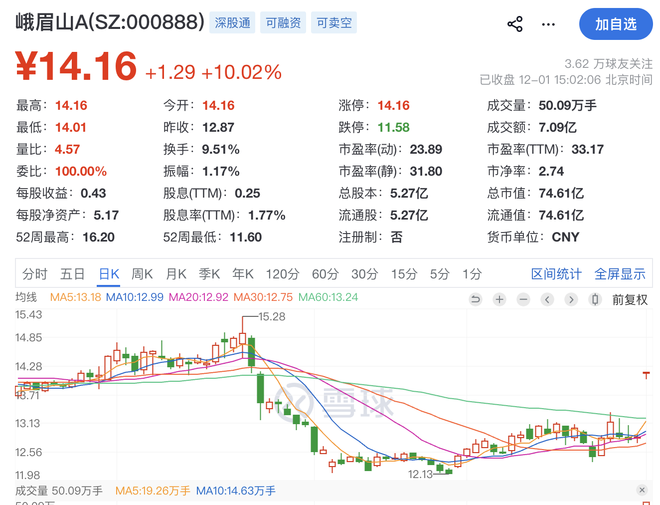Screen dimensions: 660x505
Task: Click the 加自选 add to watchlist button
Action: (615, 24)
